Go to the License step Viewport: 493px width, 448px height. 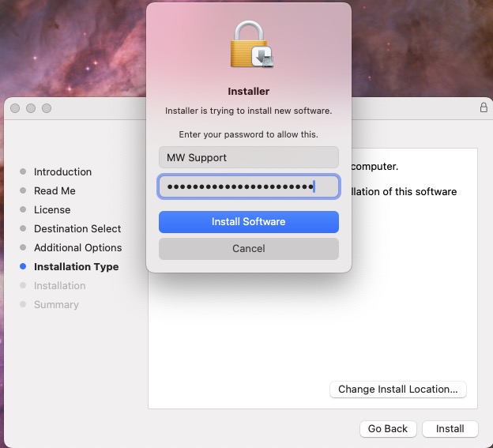(x=52, y=209)
